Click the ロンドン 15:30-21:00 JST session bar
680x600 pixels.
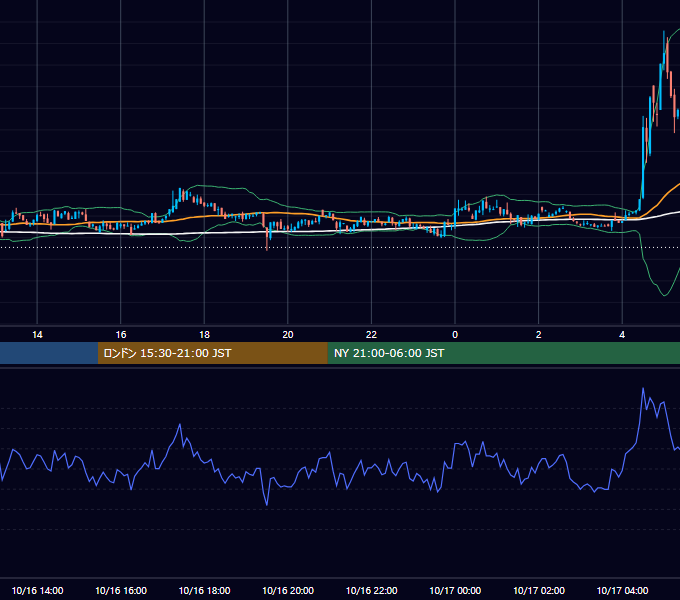(x=212, y=353)
